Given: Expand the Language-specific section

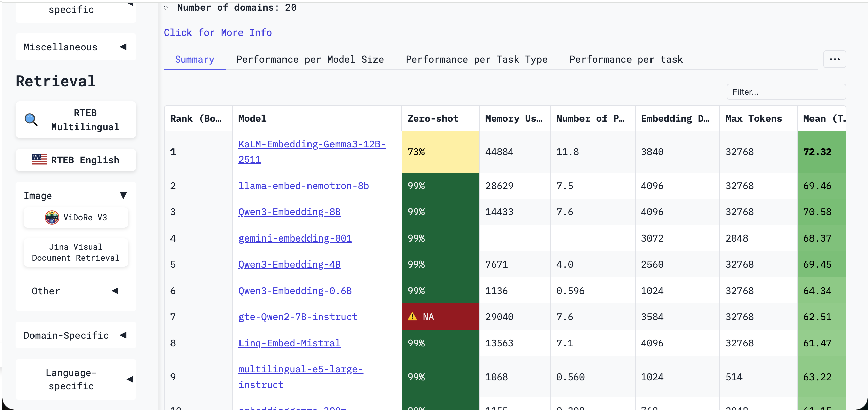Looking at the screenshot, I should coord(130,379).
